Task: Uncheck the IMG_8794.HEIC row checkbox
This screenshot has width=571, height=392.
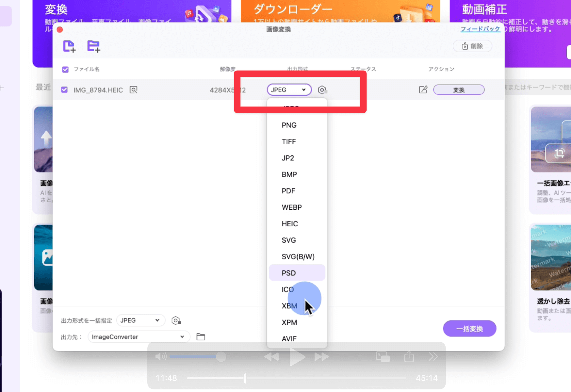Action: click(64, 90)
